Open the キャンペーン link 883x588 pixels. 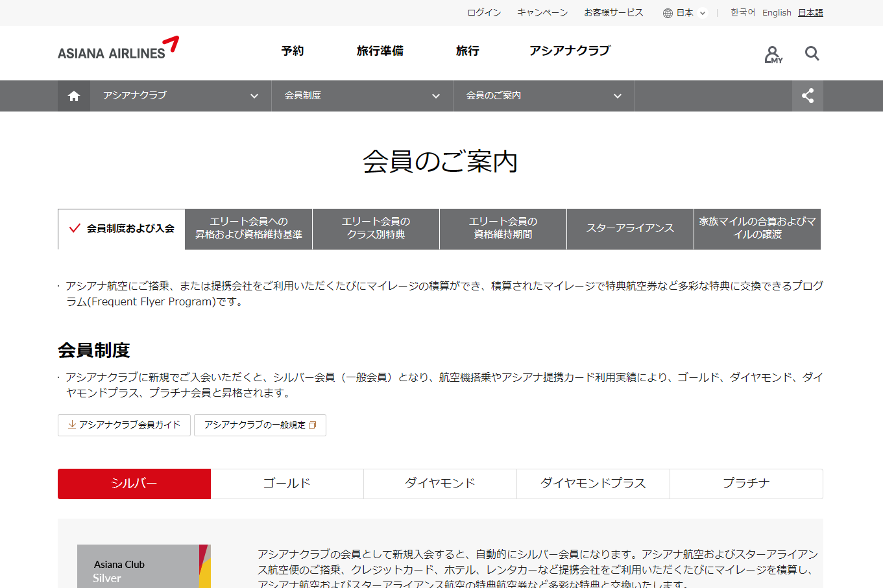point(542,13)
